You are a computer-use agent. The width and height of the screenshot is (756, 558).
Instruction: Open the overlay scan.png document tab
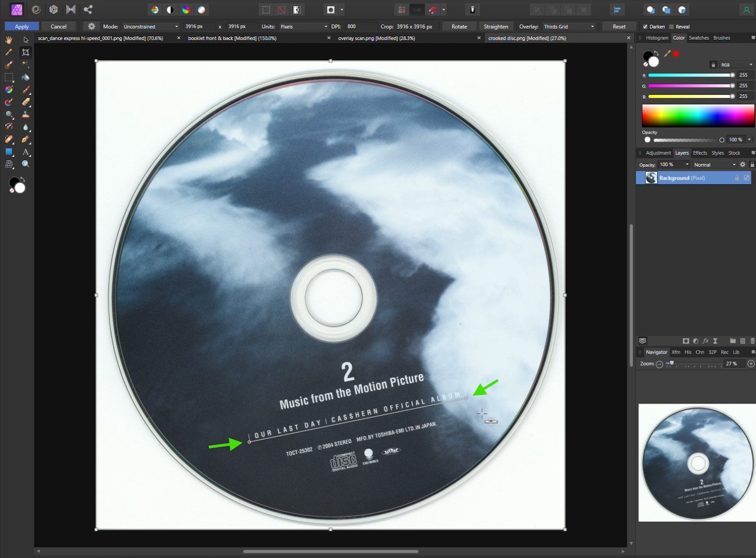376,38
